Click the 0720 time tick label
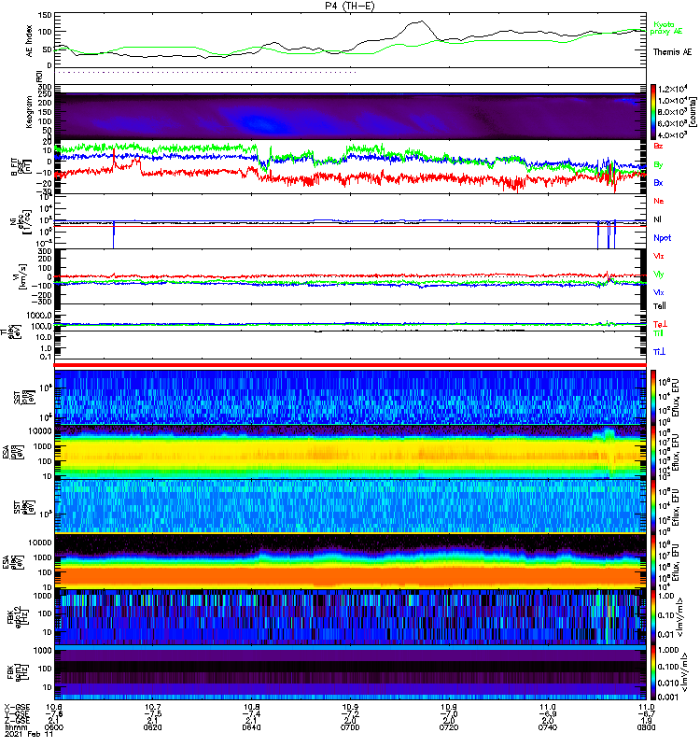 [x=449, y=727]
